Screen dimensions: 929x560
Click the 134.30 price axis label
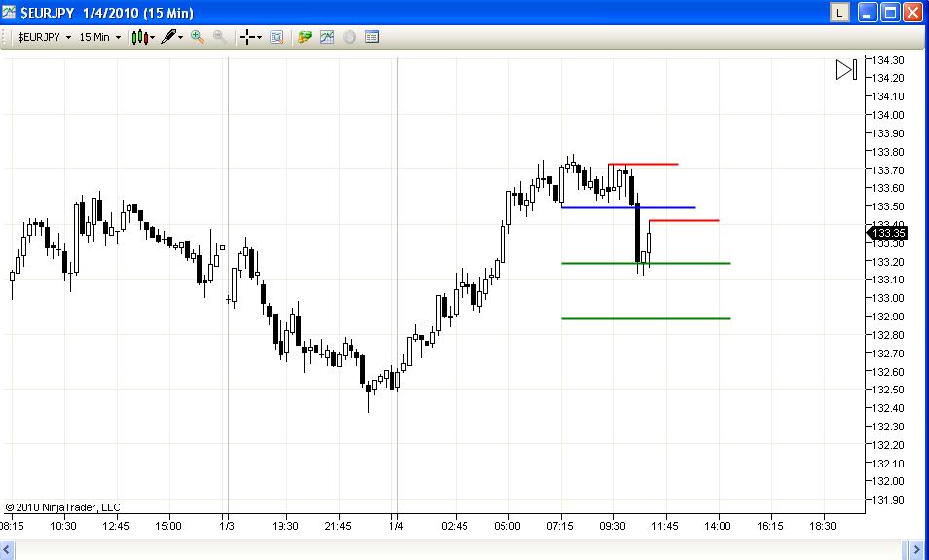tap(888, 60)
